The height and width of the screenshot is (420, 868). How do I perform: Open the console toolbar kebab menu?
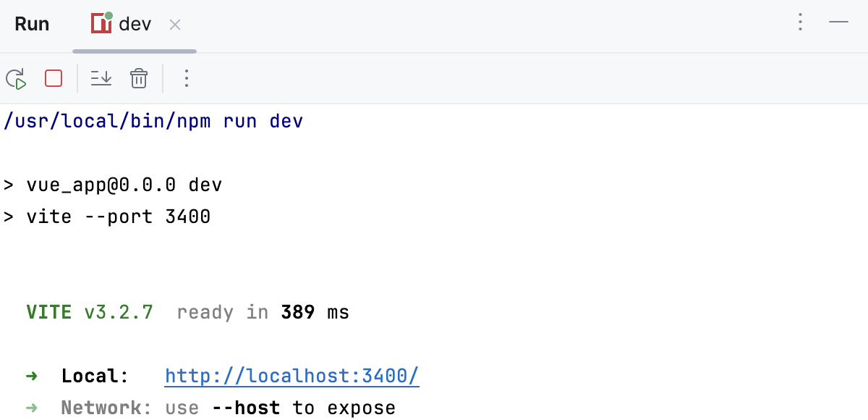(187, 78)
